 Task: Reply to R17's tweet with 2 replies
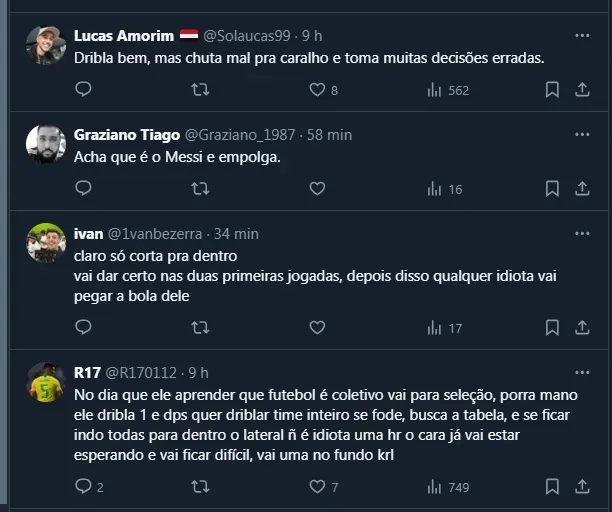click(83, 487)
